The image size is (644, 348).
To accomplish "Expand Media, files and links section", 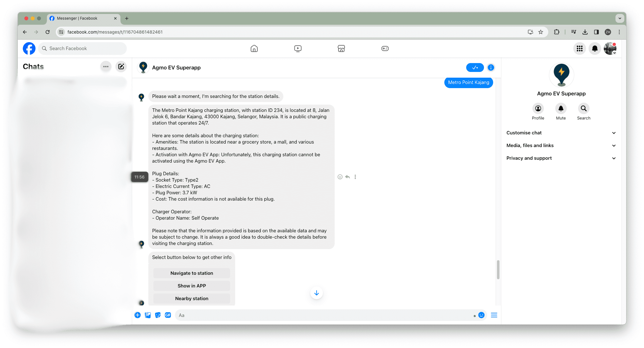I will 561,145.
